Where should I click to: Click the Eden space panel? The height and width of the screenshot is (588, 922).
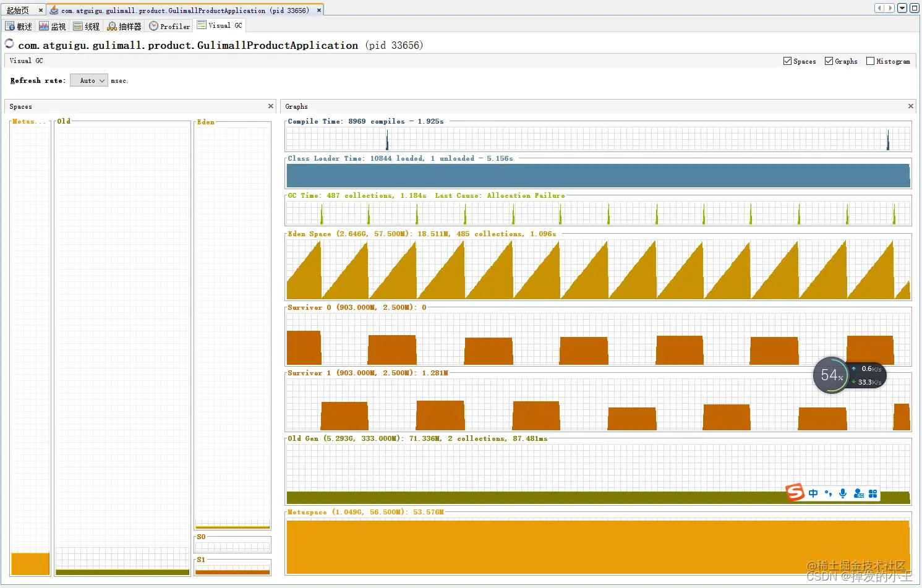tap(233, 326)
